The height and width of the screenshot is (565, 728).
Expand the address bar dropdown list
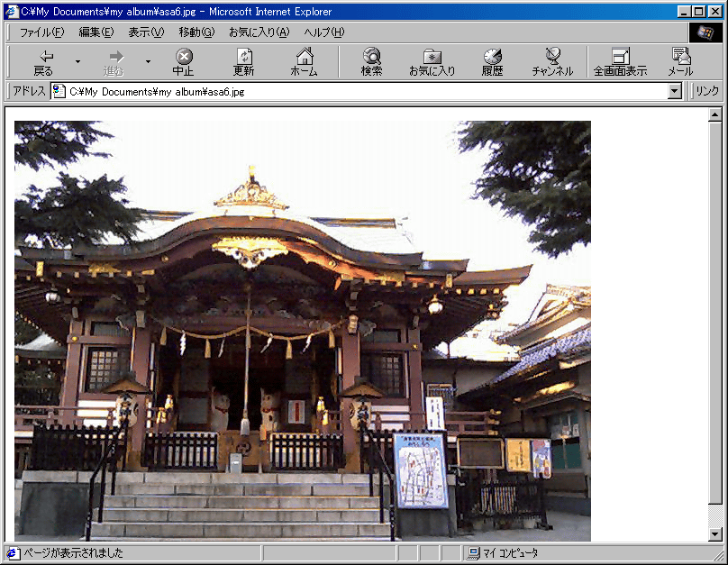(x=675, y=91)
